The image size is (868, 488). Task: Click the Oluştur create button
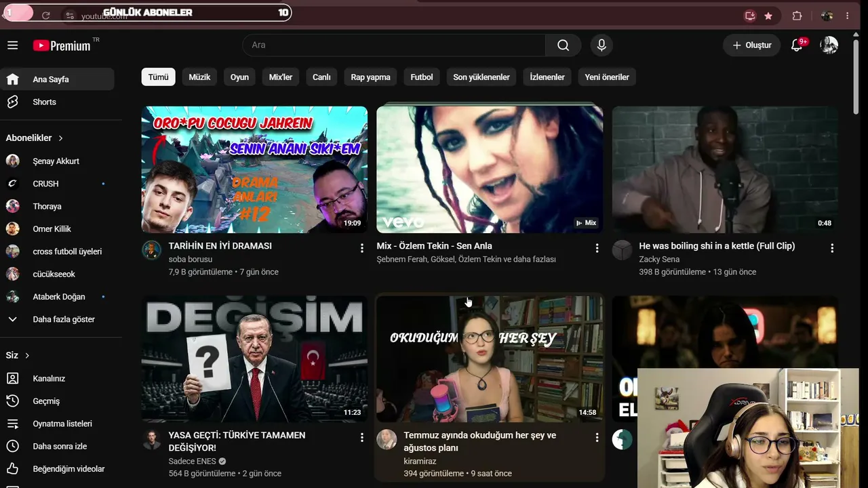(751, 45)
